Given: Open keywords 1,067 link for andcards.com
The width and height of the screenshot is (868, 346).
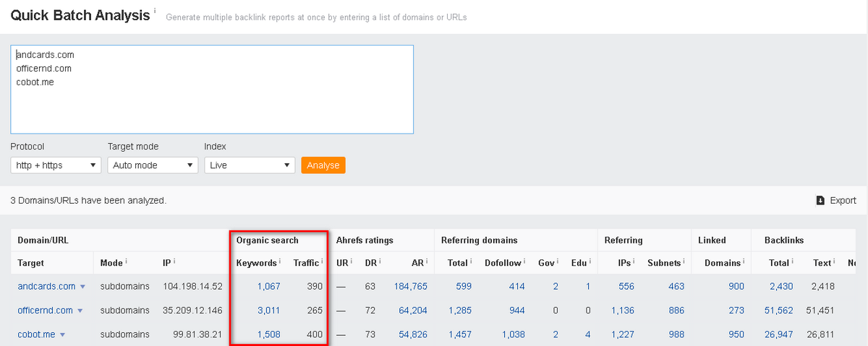Looking at the screenshot, I should (268, 286).
